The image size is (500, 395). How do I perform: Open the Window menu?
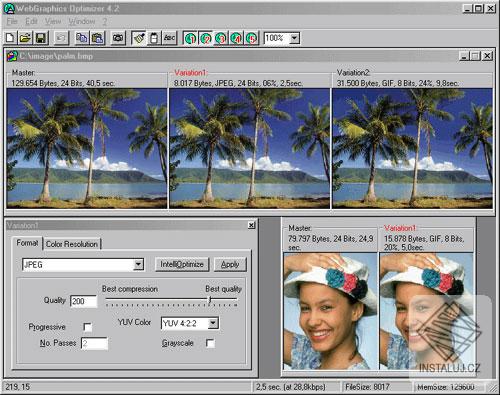(x=82, y=21)
